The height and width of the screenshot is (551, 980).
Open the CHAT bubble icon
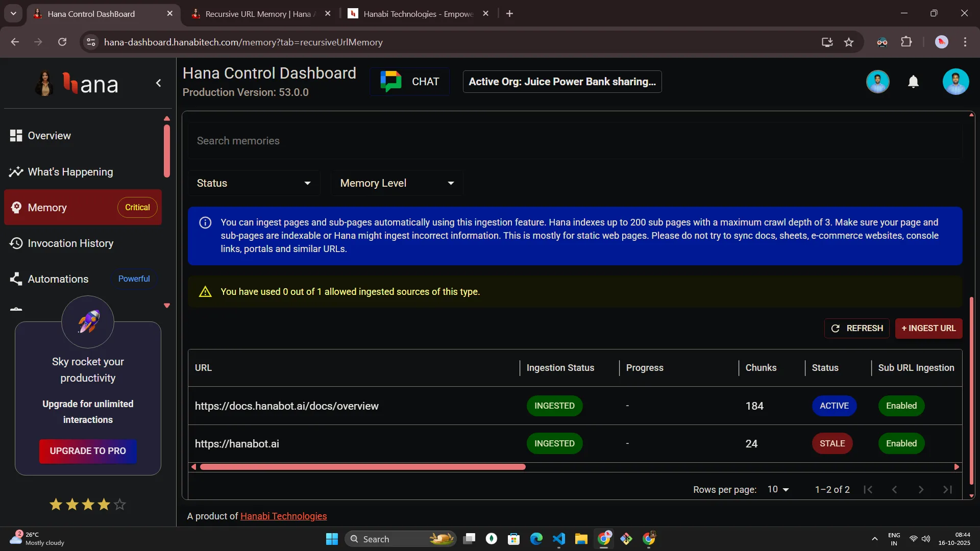[x=391, y=82]
